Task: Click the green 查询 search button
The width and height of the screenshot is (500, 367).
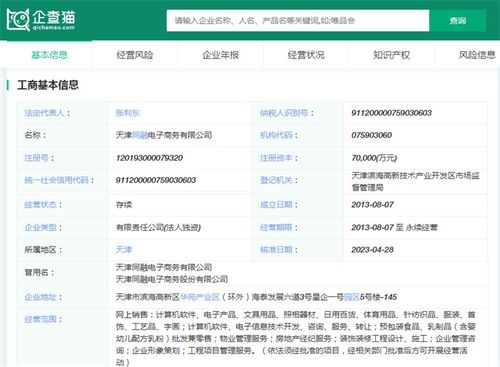Action: pos(458,21)
